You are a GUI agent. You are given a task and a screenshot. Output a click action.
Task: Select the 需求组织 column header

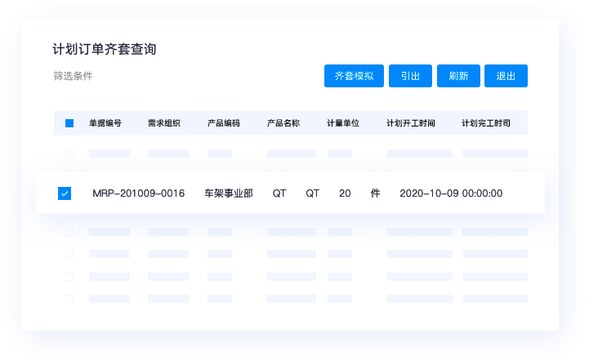[x=163, y=123]
